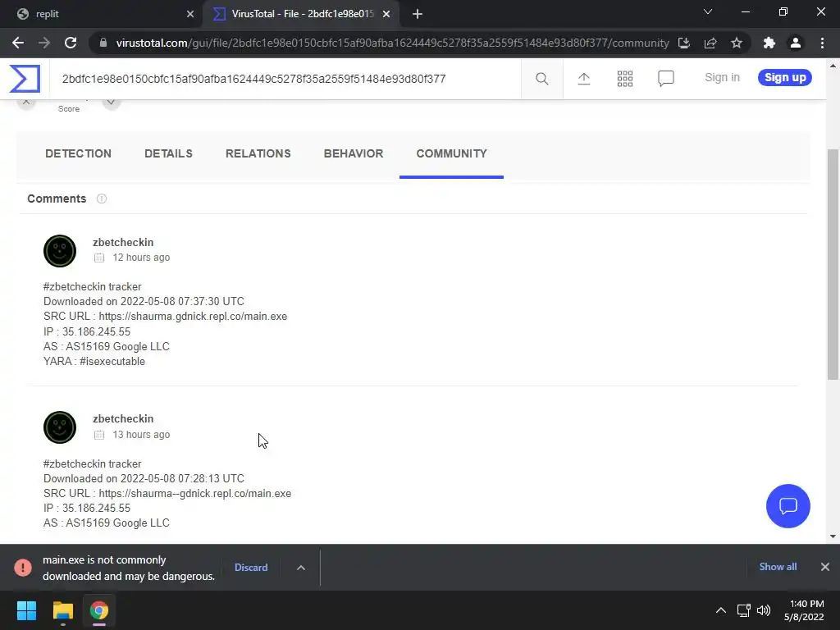Click the install app icon in address bar
Viewport: 840px width, 630px height.
pyautogui.click(x=684, y=43)
